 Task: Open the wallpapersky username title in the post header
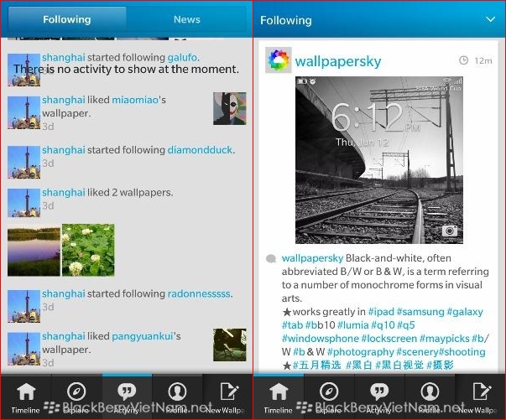tap(337, 61)
